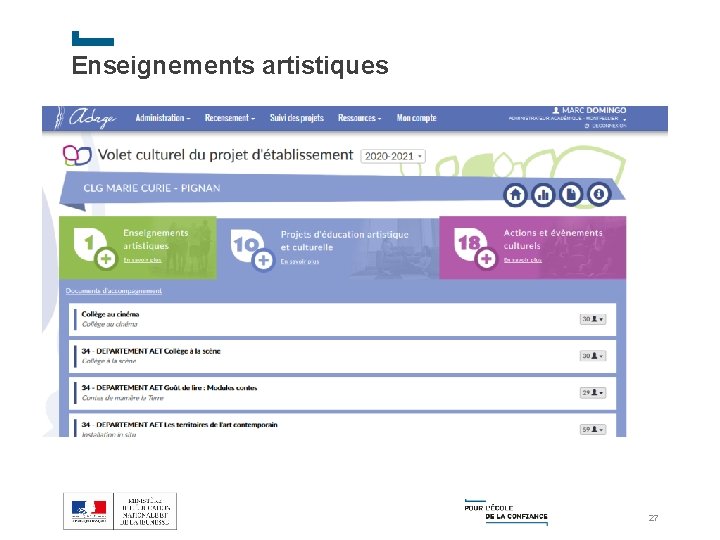Screen dimensions: 720x540
Task: Expand participants dropdown for Collège au cinéma
Action: pos(593,319)
